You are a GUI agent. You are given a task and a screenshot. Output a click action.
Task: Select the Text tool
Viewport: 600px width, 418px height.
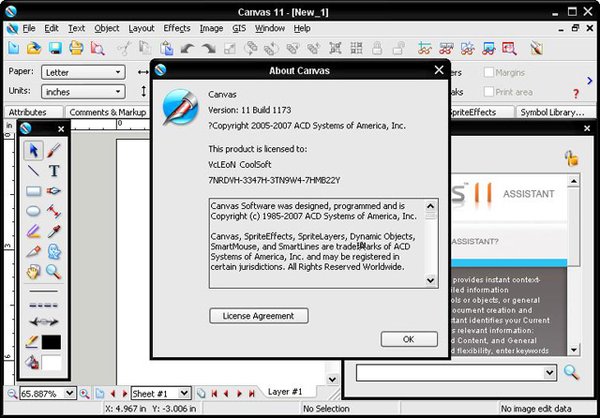coord(54,171)
